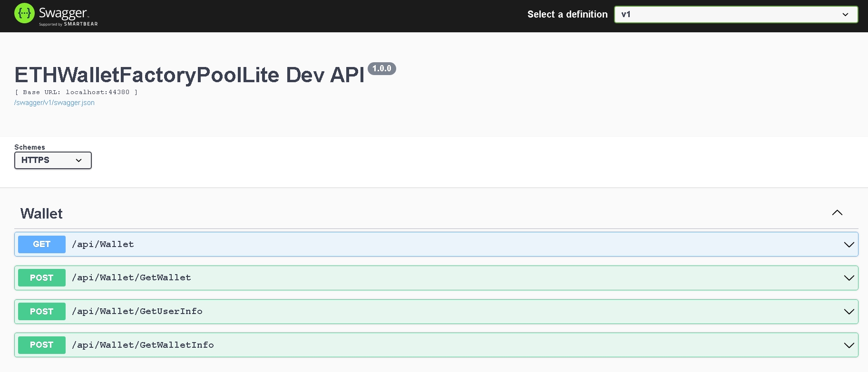
Task: Click the /api/Wallet/GetWallet path text
Action: point(131,277)
